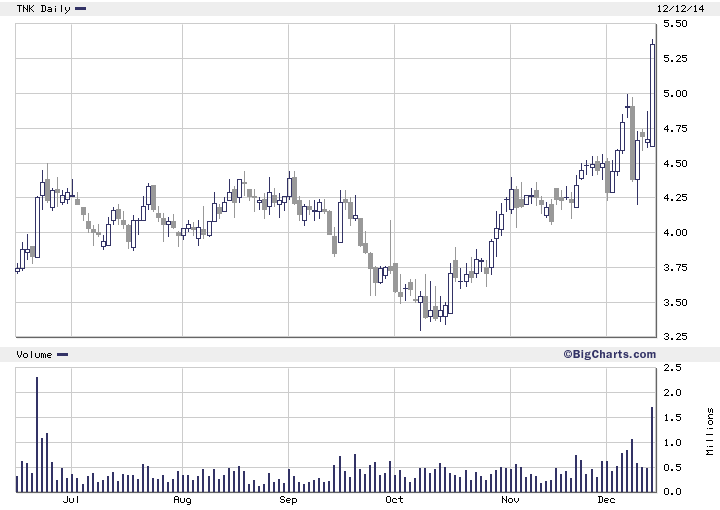Click the 5.25 price axis label
This screenshot has height=510, width=720.
675,58
